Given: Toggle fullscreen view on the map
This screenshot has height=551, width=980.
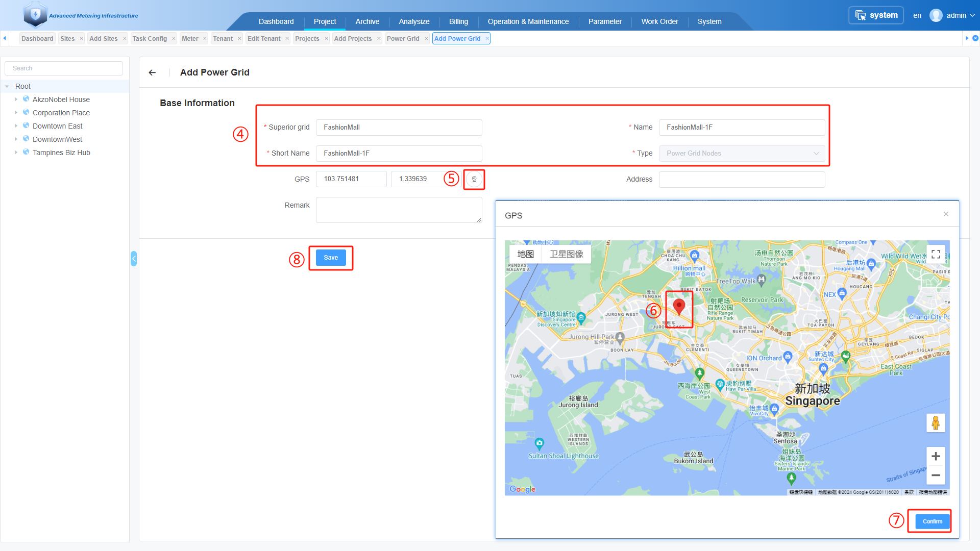Looking at the screenshot, I should pyautogui.click(x=936, y=254).
